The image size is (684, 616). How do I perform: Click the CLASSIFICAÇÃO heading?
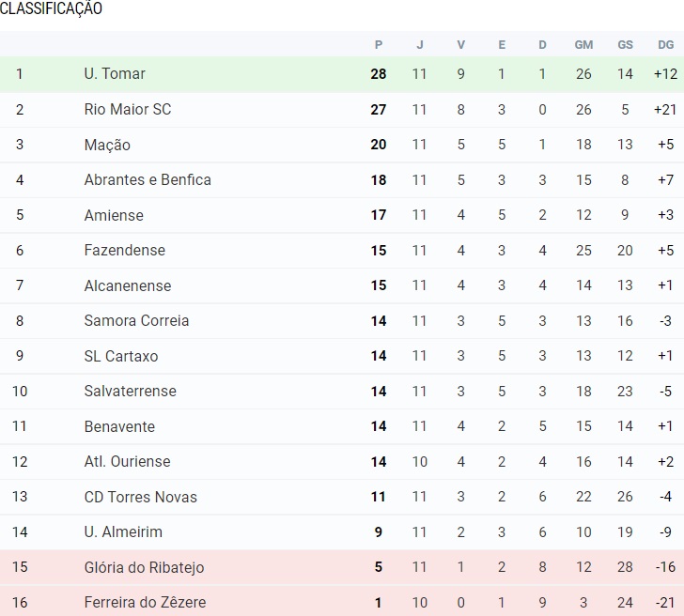point(52,9)
